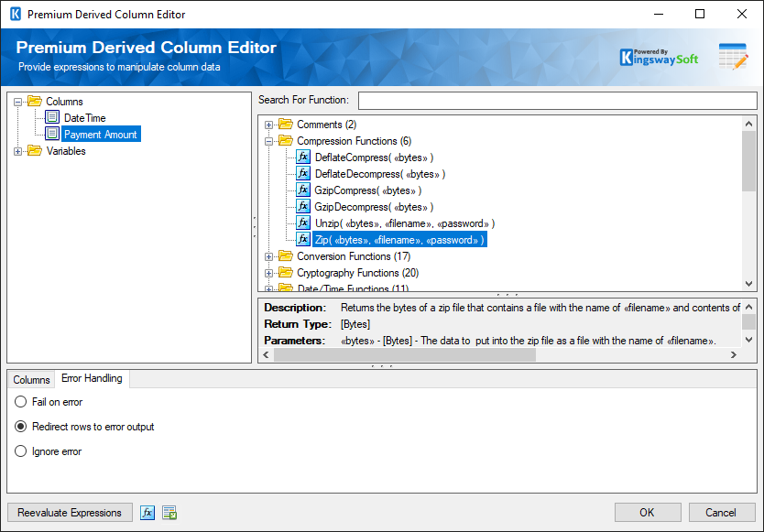Screen dimensions: 764x532
Task: Select the DateTime column
Action: [x=85, y=118]
